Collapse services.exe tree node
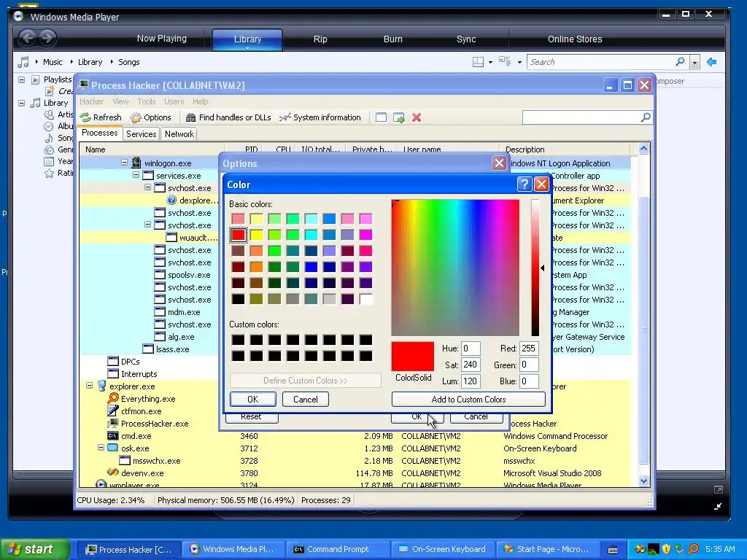747x560 pixels. click(136, 175)
